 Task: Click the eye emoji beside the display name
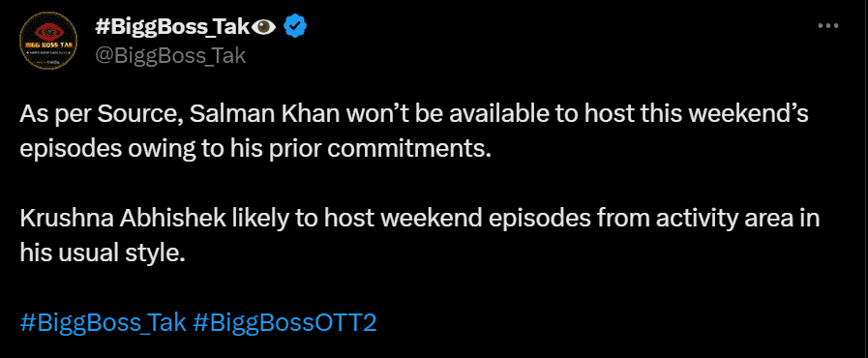coord(263,26)
